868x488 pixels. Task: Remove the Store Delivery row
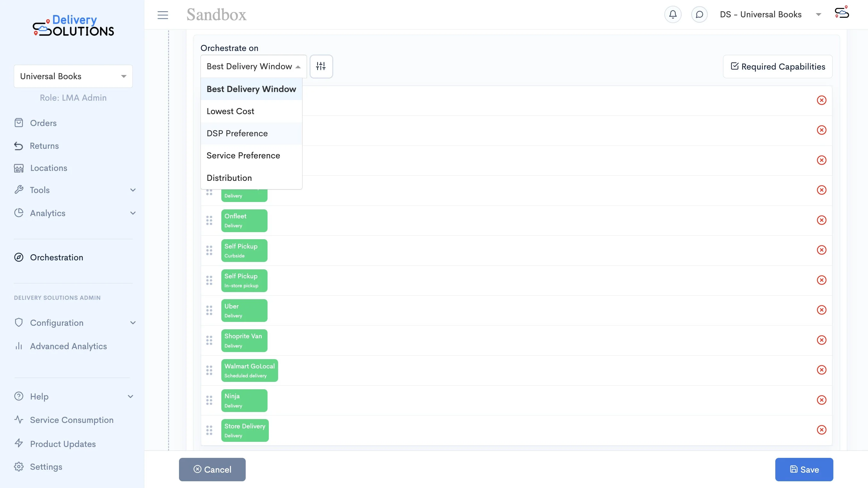[x=821, y=430]
